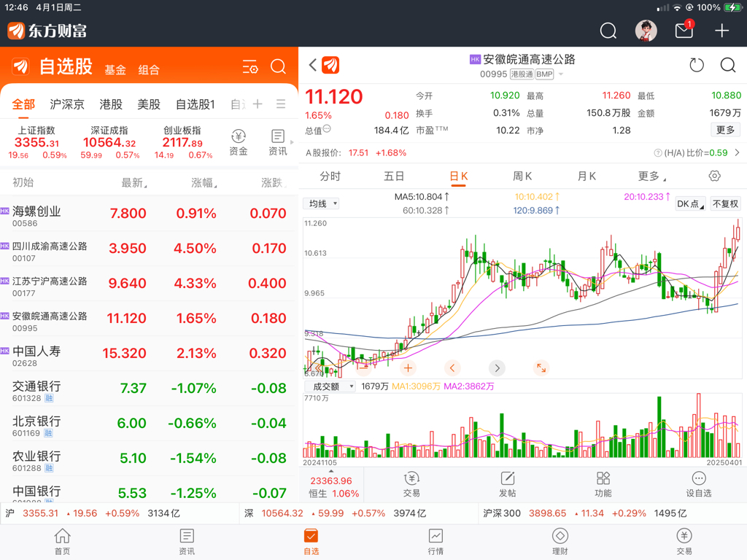747x560 pixels.
Task: Refresh the stock quote
Action: tap(697, 65)
